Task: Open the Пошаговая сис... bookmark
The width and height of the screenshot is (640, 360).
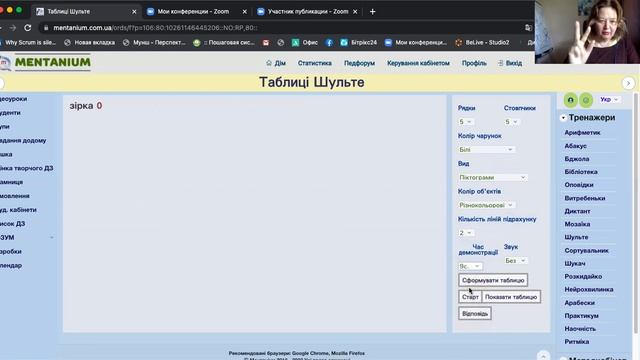Action: click(224, 42)
